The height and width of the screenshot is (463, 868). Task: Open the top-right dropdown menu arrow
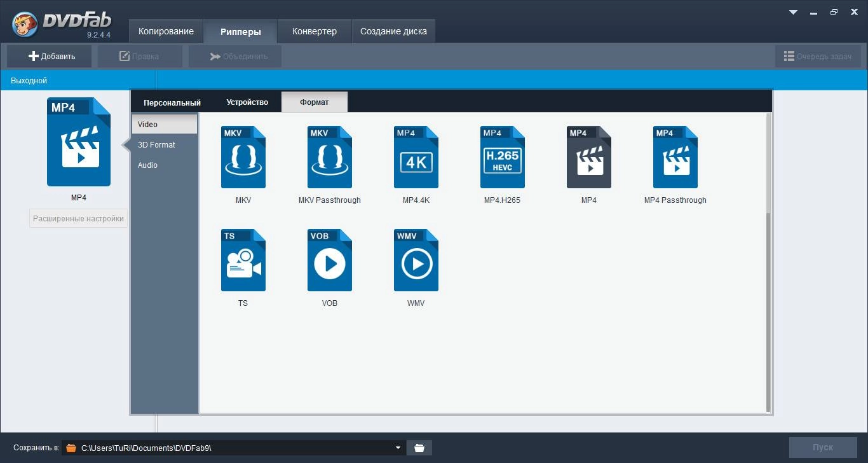coord(793,12)
